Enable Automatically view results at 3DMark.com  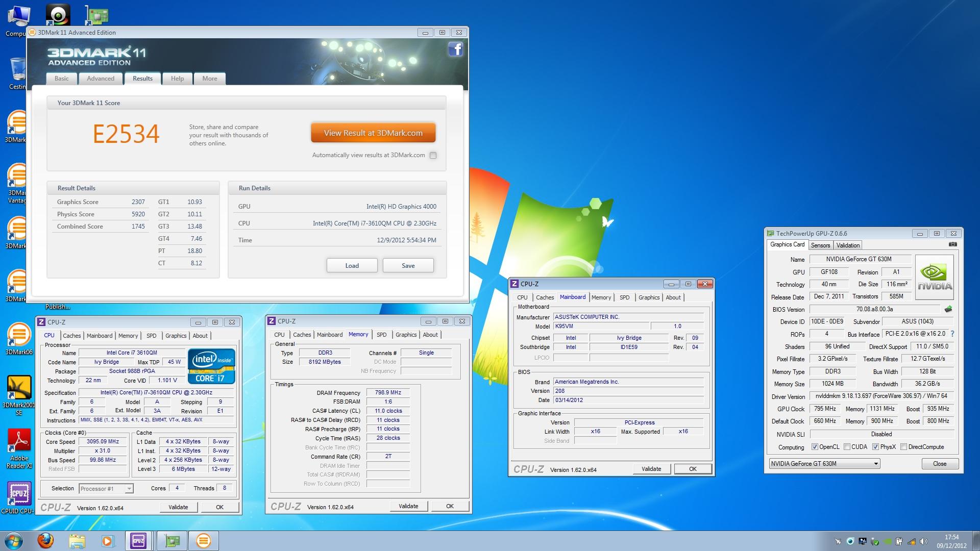(x=433, y=155)
